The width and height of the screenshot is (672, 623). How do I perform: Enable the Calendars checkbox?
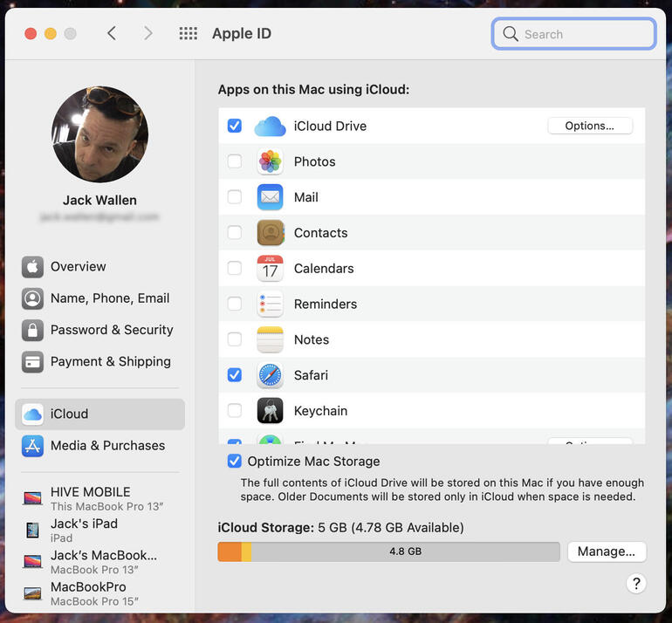pos(235,268)
